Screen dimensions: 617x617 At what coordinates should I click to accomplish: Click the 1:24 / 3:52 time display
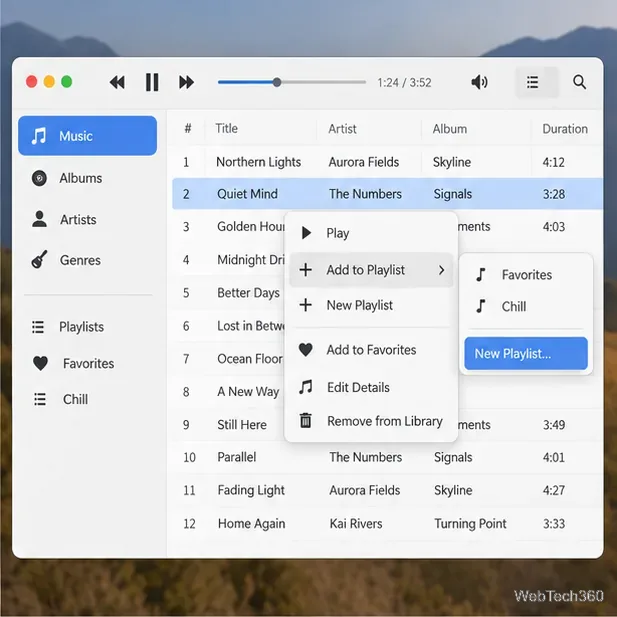[404, 83]
